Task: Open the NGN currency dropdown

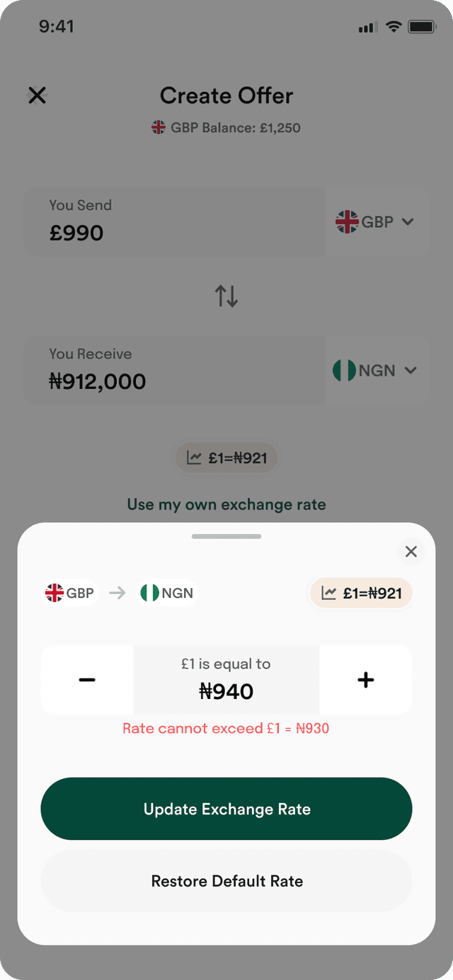Action: [377, 371]
